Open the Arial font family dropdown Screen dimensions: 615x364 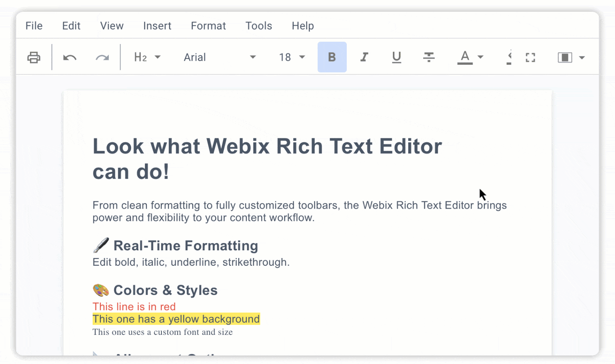point(220,57)
